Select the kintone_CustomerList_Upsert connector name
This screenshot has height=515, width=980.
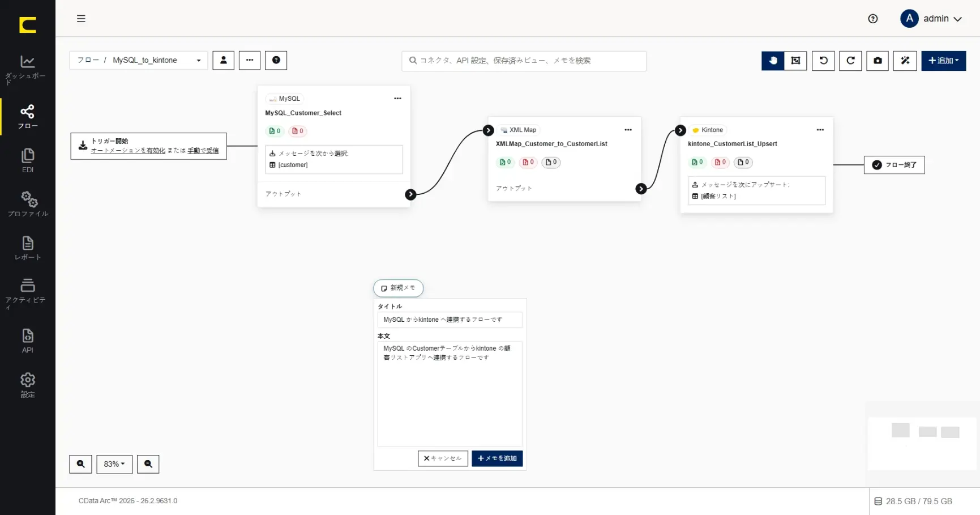733,144
